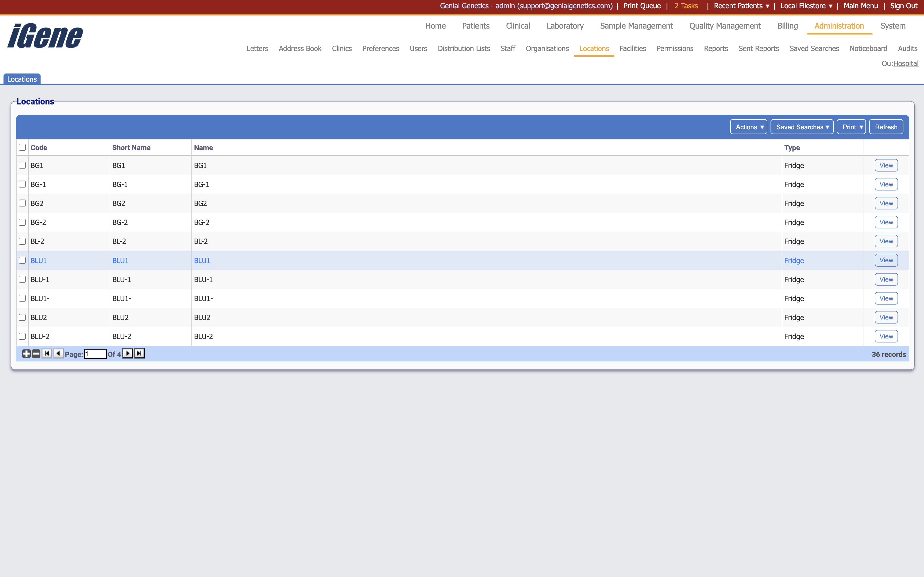Check the BG1 row checkbox
This screenshot has width=924, height=577.
(x=22, y=165)
